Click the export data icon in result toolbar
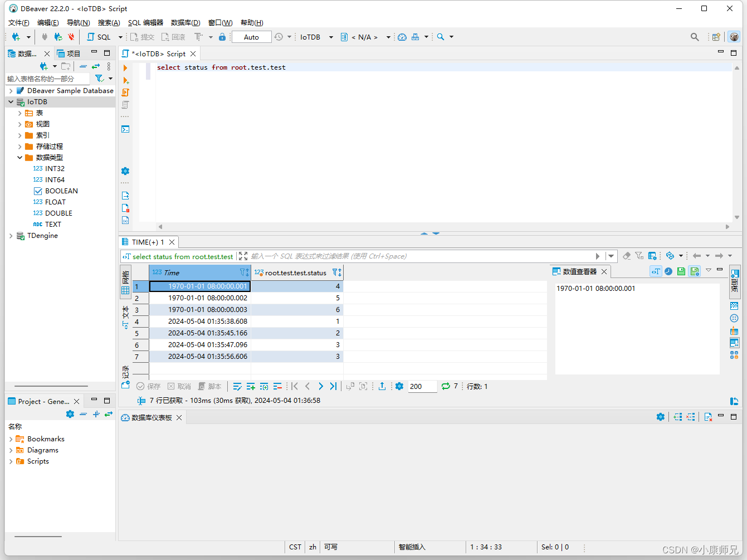Screen dimensions: 747x560 pyautogui.click(x=382, y=386)
